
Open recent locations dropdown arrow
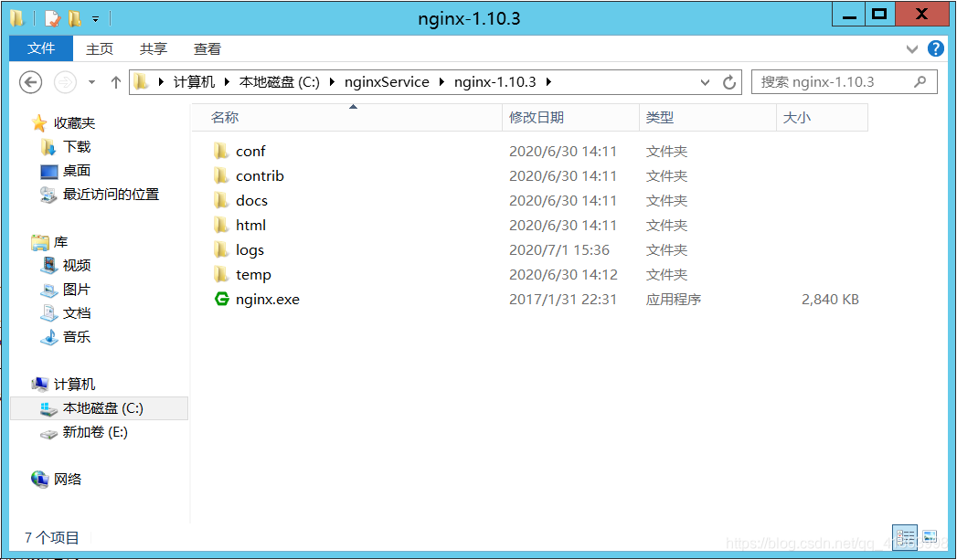pos(91,81)
